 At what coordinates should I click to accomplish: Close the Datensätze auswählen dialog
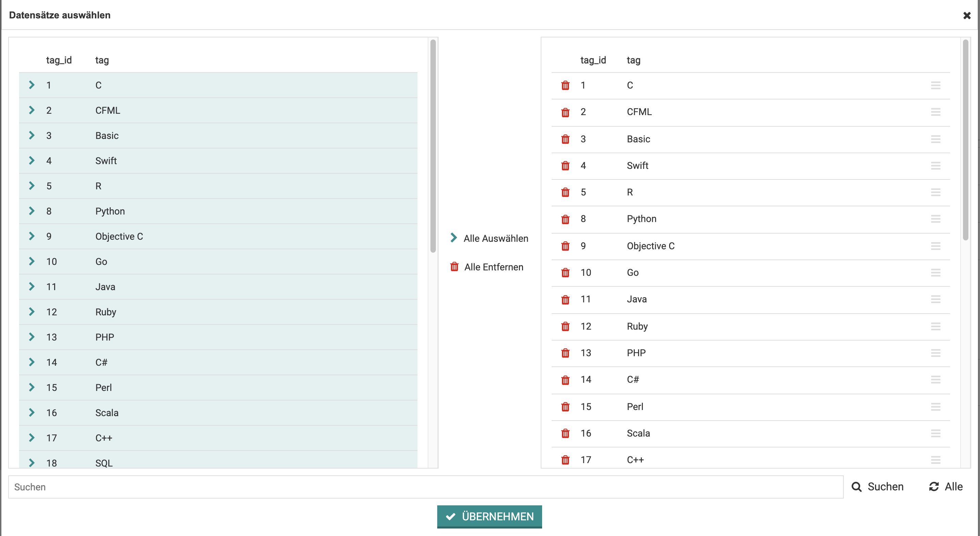[x=967, y=16]
